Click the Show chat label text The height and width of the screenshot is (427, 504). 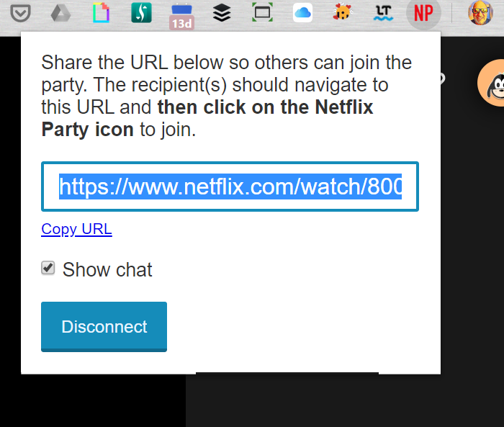107,270
